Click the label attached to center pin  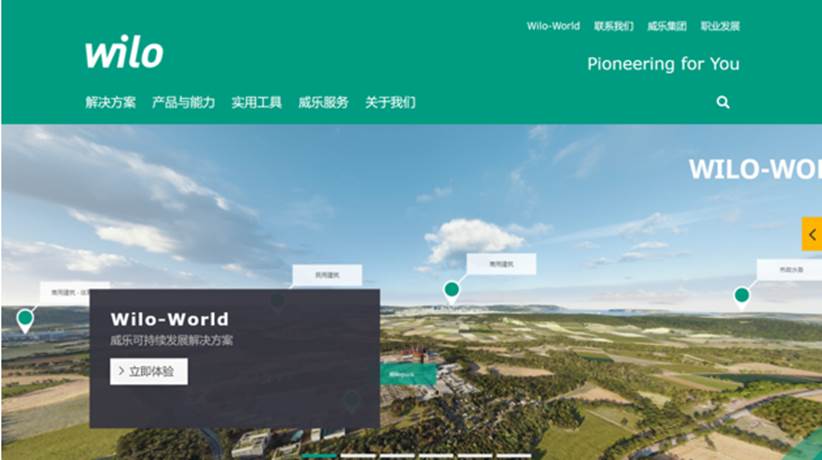pos(501,264)
